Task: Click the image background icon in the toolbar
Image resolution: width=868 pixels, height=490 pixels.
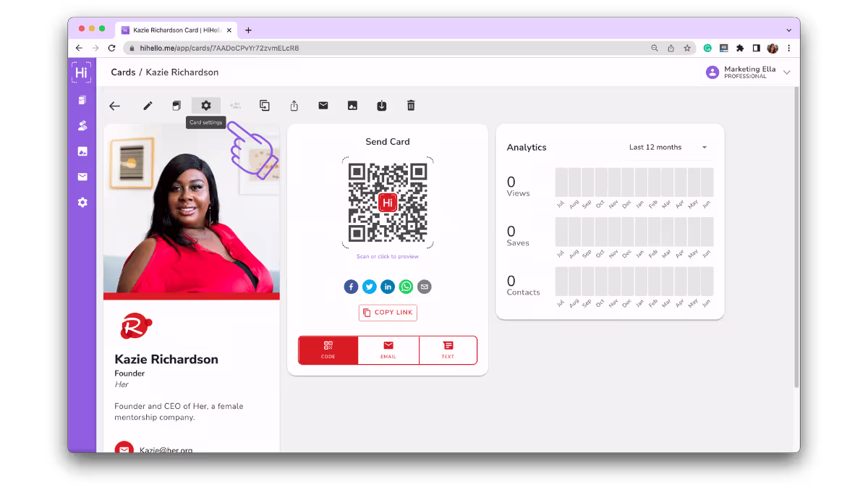Action: click(x=352, y=106)
